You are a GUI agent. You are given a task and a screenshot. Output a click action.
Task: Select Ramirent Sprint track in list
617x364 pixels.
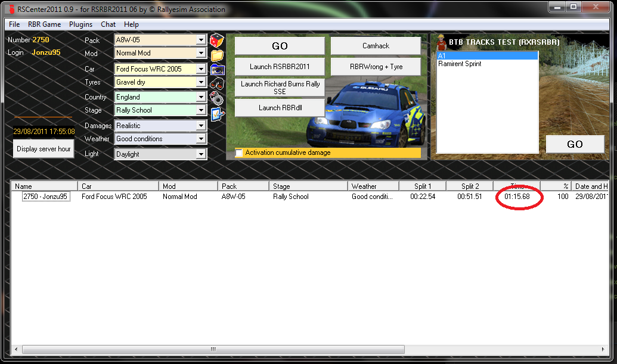pyautogui.click(x=487, y=64)
